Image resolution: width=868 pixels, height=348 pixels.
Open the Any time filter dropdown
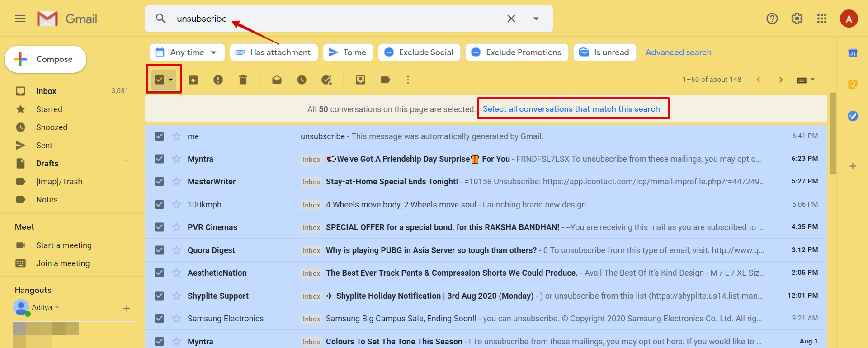187,52
